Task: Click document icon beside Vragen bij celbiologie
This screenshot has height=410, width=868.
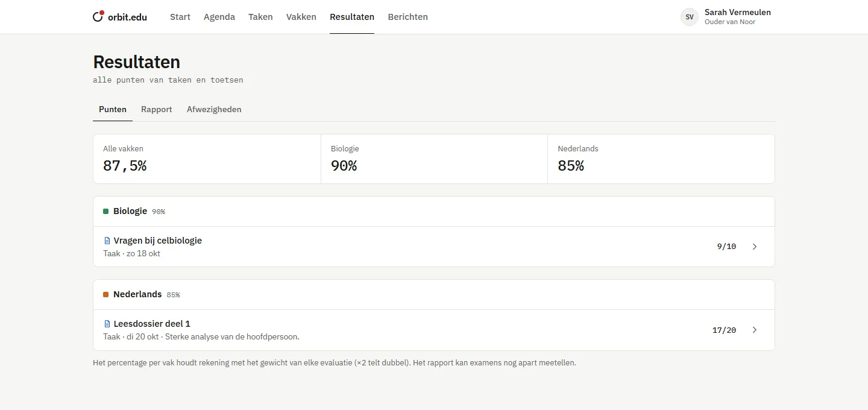Action: coord(107,241)
